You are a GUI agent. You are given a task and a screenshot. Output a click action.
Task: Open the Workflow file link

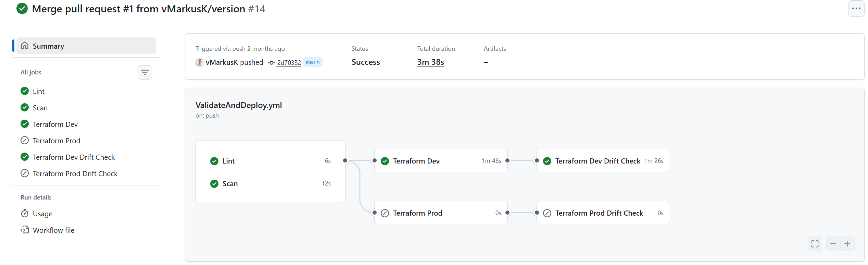[x=86, y=230]
